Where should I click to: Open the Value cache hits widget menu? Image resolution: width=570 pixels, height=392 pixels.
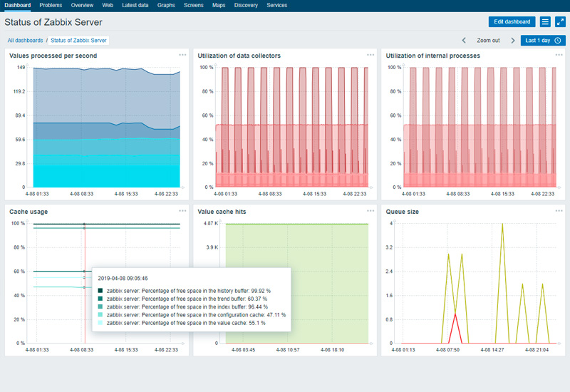click(x=370, y=211)
